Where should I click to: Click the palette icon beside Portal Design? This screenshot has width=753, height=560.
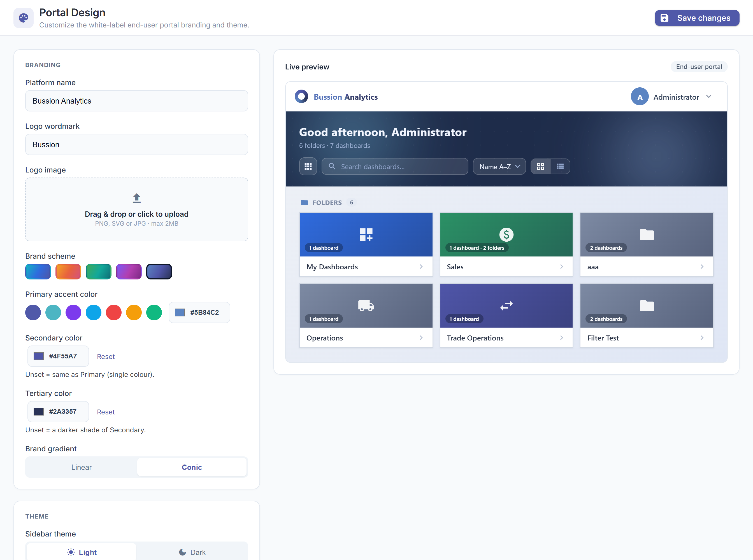pyautogui.click(x=24, y=18)
